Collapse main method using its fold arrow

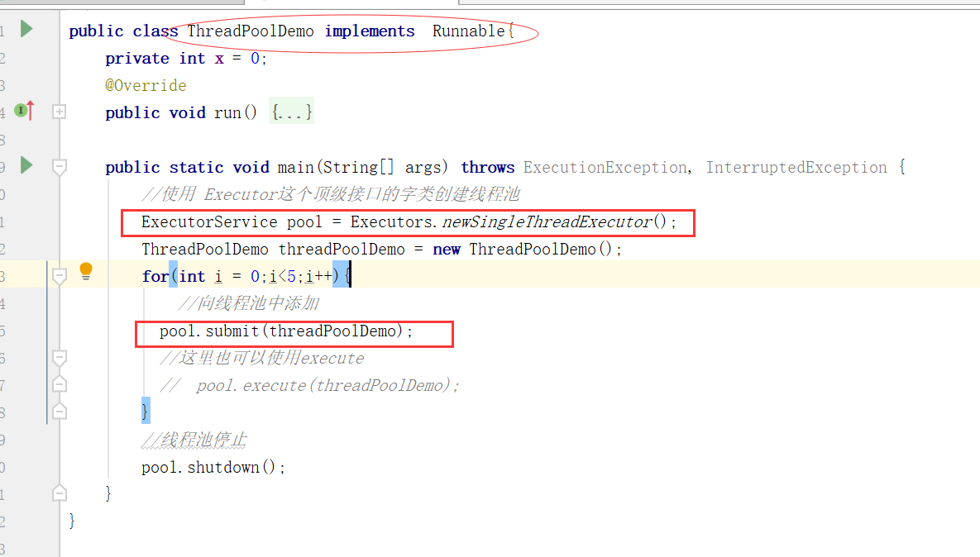click(x=59, y=167)
